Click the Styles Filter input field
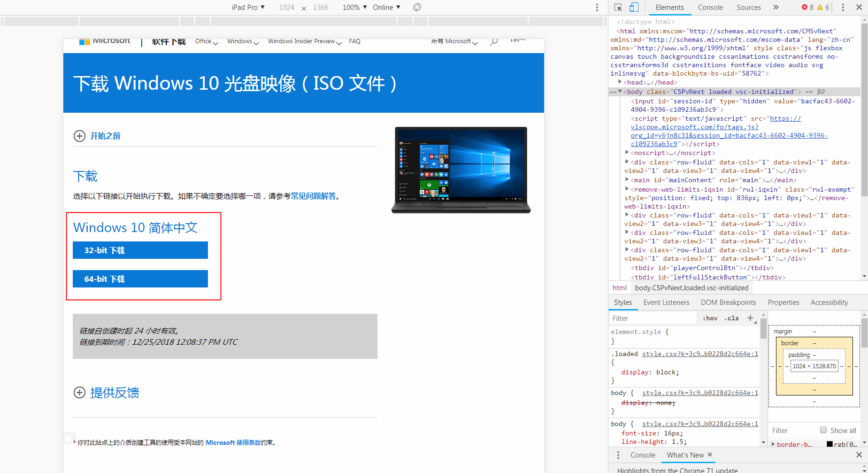The height and width of the screenshot is (473, 868). [x=653, y=318]
